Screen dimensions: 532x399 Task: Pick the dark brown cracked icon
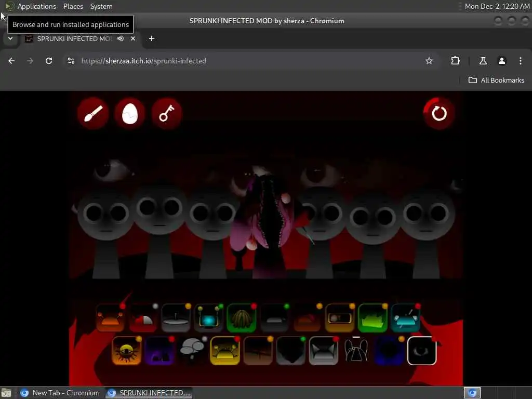pos(258,351)
